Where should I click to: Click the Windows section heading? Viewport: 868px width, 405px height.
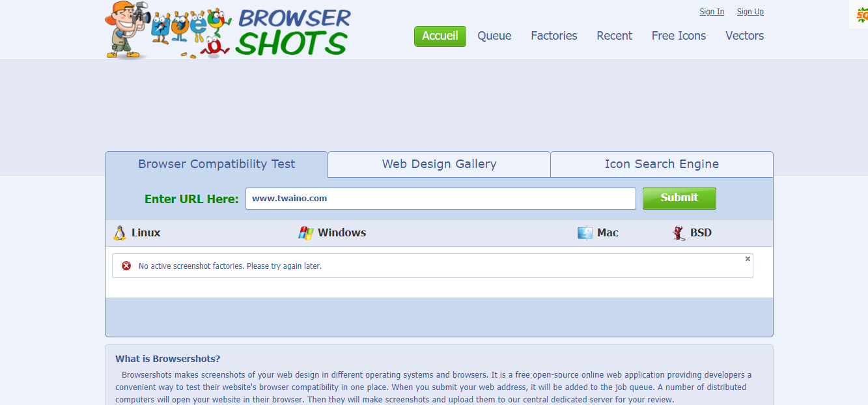coord(342,233)
